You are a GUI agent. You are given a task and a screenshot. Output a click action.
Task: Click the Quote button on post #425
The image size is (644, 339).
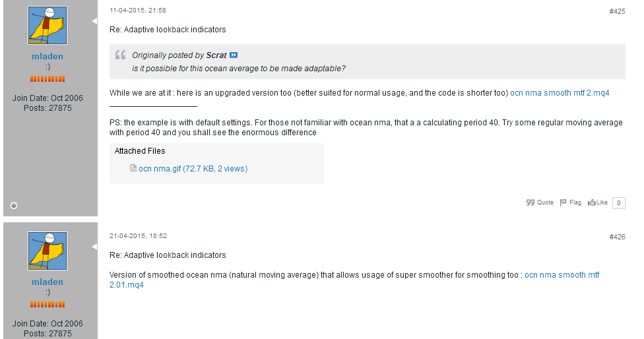point(540,202)
